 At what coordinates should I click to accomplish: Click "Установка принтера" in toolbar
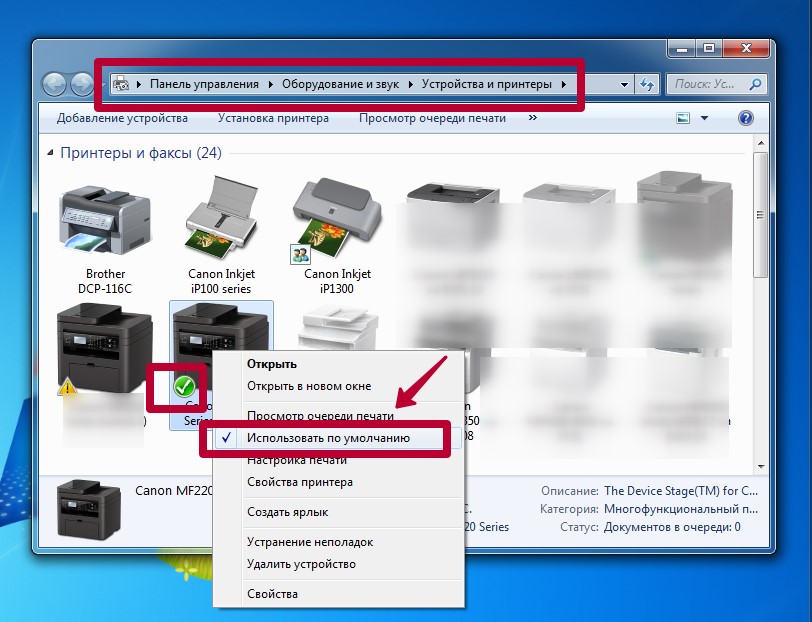[273, 118]
